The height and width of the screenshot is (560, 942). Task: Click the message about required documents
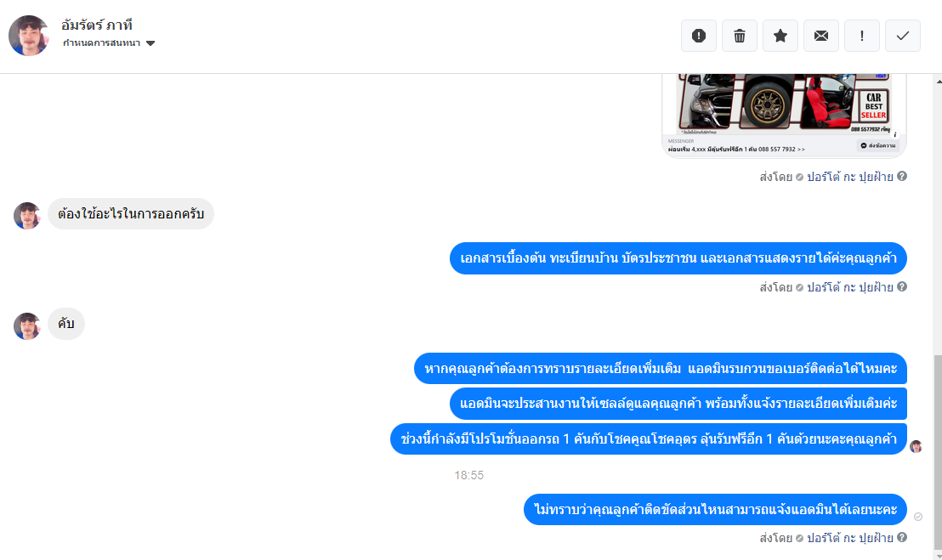click(x=678, y=258)
